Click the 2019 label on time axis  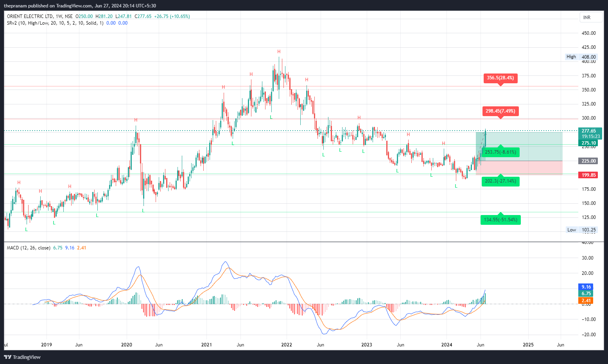click(x=47, y=345)
